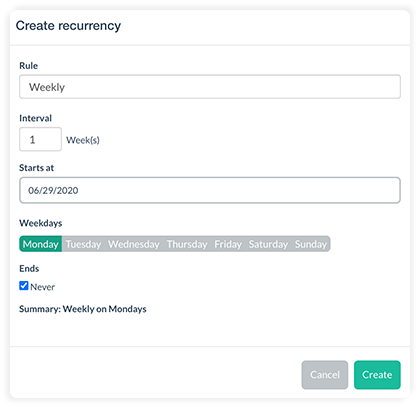Click the Week(s) unit label
The image size is (420, 408).
coord(83,140)
